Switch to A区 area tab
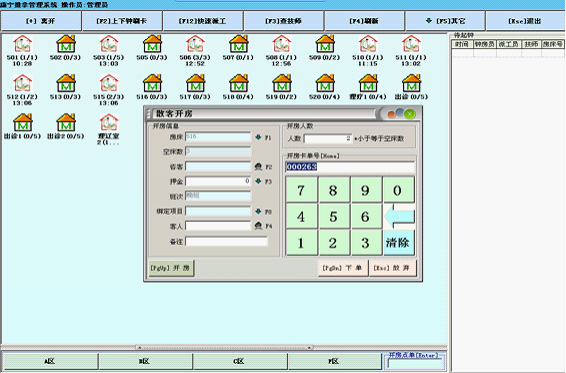The width and height of the screenshot is (566, 373). [51, 361]
